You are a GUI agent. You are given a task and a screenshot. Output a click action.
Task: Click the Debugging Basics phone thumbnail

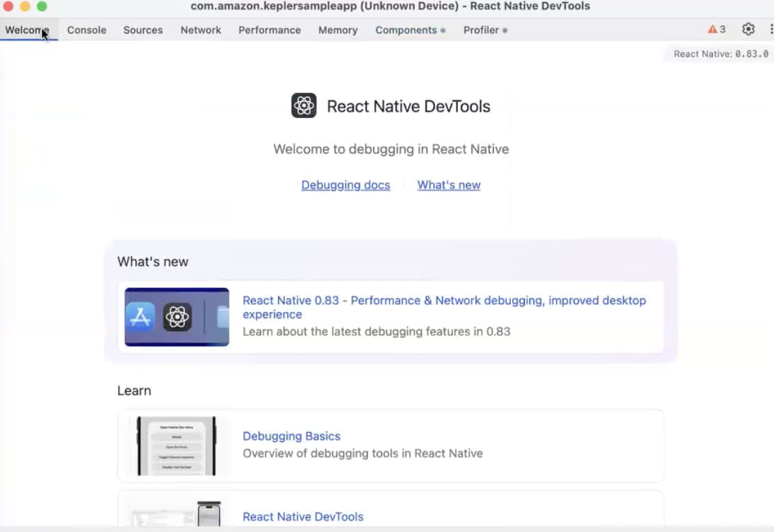click(x=176, y=446)
